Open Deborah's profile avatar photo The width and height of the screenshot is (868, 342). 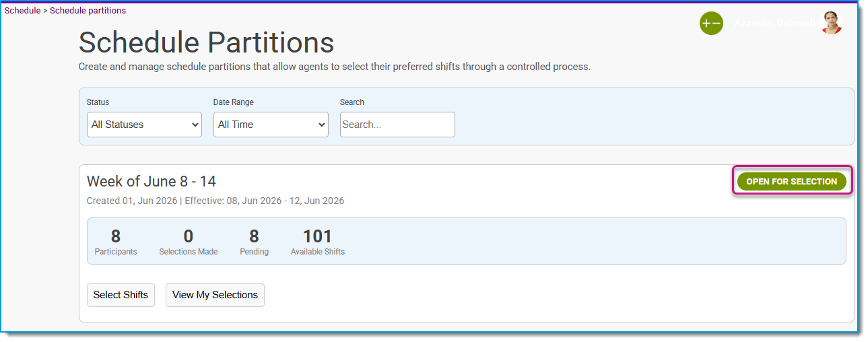coord(832,23)
